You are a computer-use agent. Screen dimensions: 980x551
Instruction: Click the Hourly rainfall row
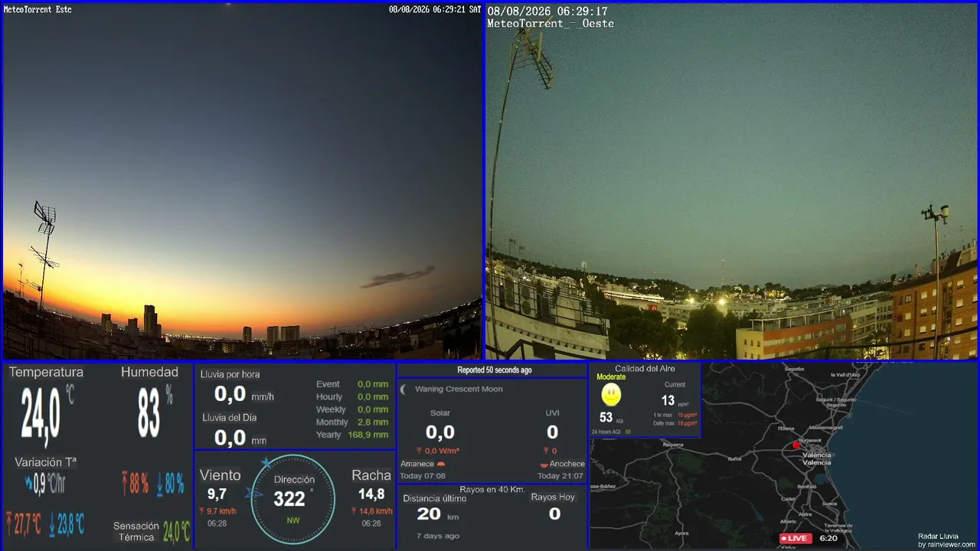(x=352, y=396)
